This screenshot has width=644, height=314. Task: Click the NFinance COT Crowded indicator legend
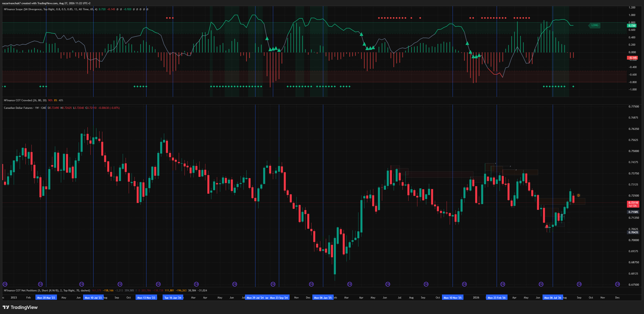click(25, 100)
